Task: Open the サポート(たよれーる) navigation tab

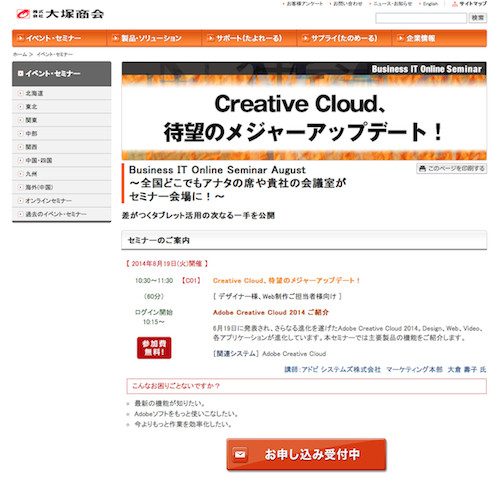Action: pos(249,38)
